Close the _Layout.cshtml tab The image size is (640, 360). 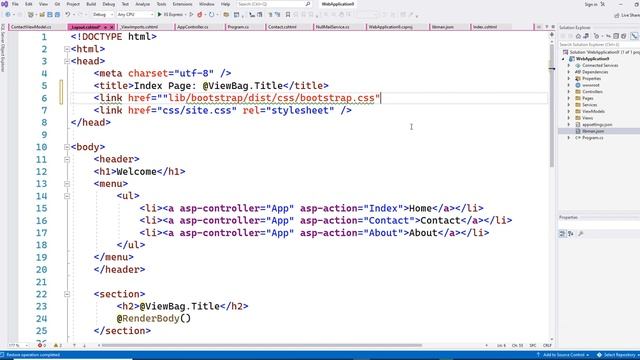coord(111,27)
